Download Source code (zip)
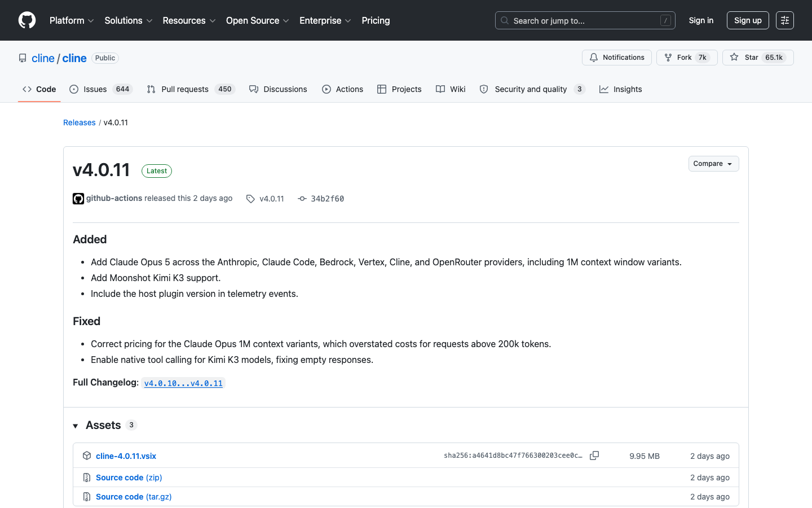 (129, 478)
